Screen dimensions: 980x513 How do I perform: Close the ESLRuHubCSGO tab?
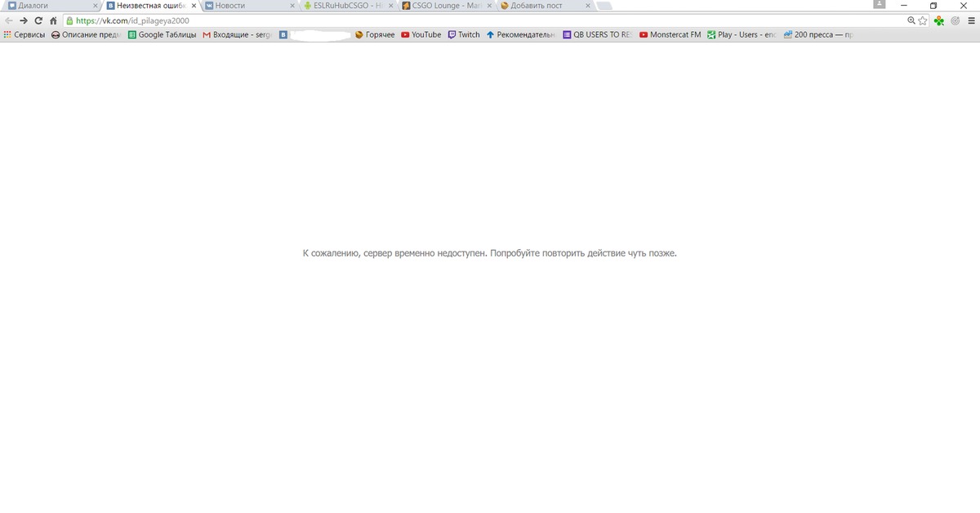tap(391, 6)
